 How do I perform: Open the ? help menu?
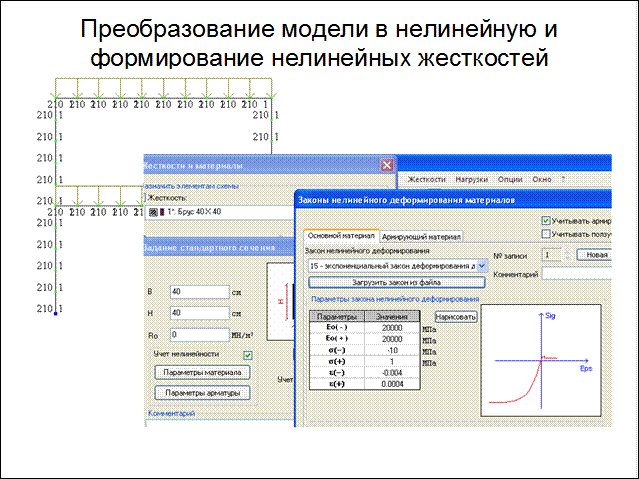[x=563, y=179]
